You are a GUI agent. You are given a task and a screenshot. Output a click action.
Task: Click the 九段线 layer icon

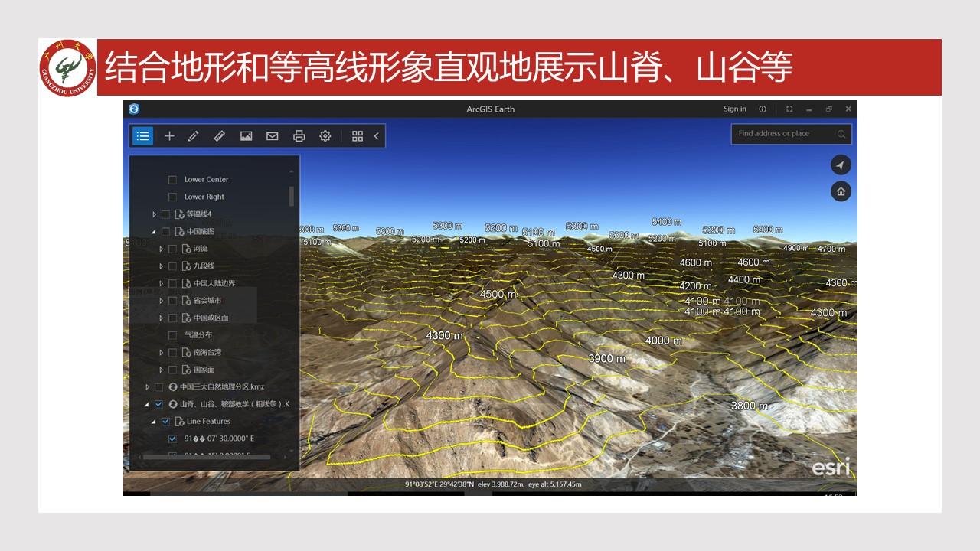click(x=187, y=266)
